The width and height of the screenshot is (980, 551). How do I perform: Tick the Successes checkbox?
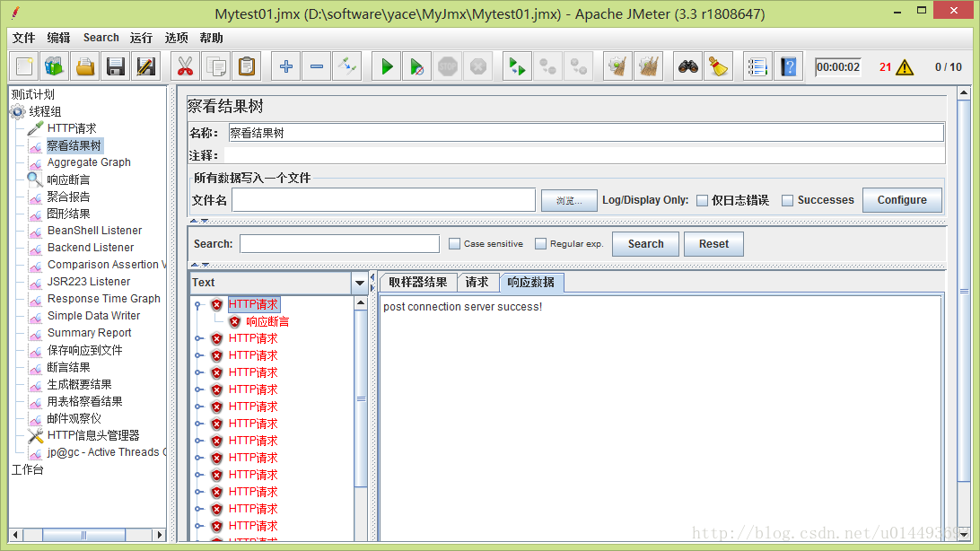tap(788, 200)
